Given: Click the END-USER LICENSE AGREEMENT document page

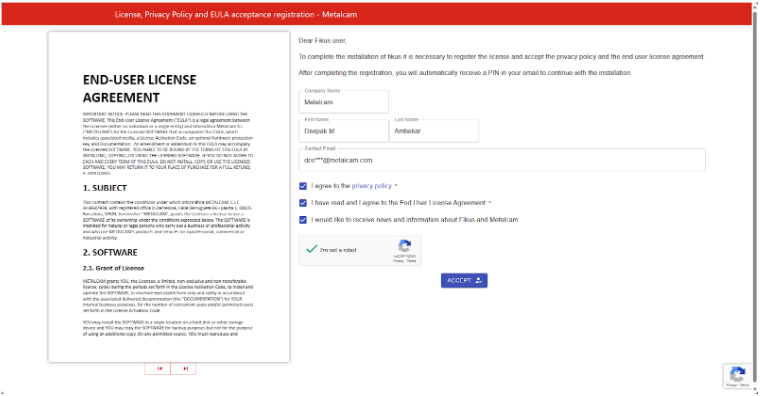Looking at the screenshot, I should tap(169, 197).
